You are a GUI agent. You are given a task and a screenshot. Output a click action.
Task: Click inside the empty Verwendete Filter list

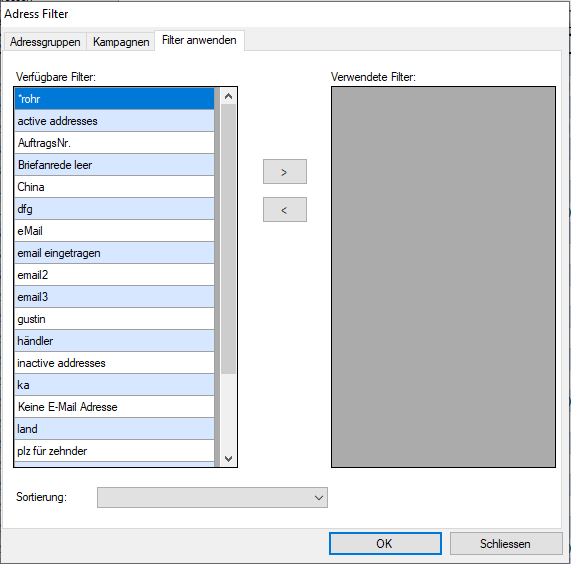point(443,277)
